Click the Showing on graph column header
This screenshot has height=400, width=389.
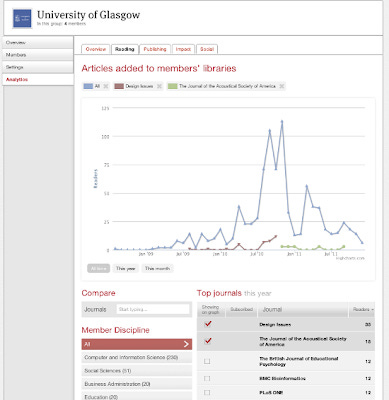click(x=211, y=310)
